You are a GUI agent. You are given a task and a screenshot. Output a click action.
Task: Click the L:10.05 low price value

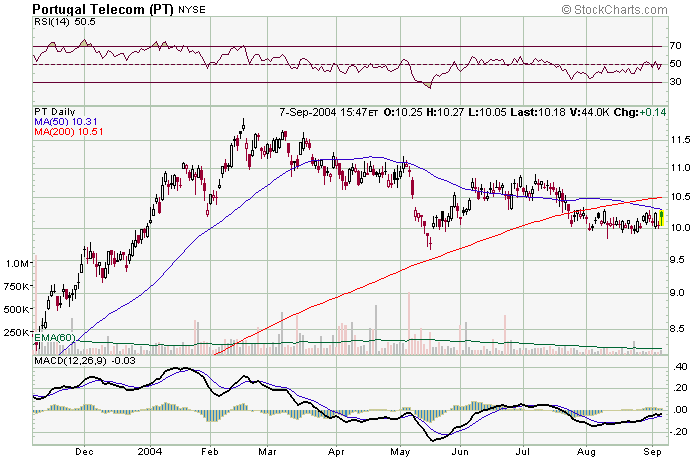(x=487, y=112)
